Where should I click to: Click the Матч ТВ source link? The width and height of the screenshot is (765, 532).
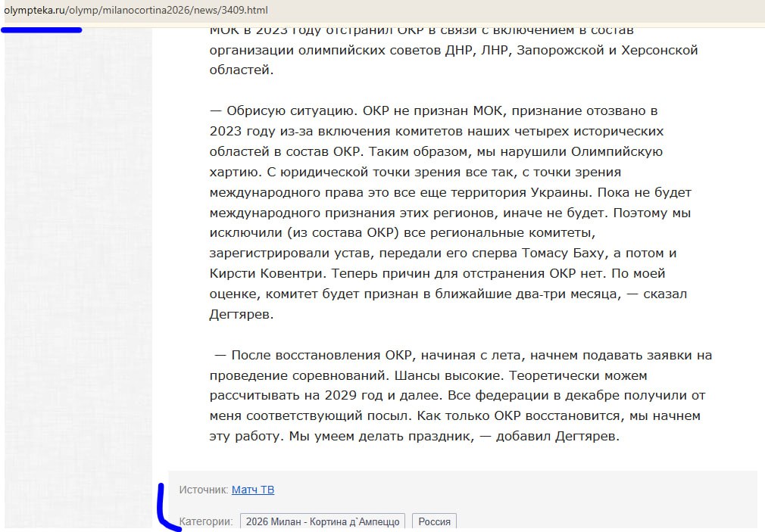coord(253,490)
